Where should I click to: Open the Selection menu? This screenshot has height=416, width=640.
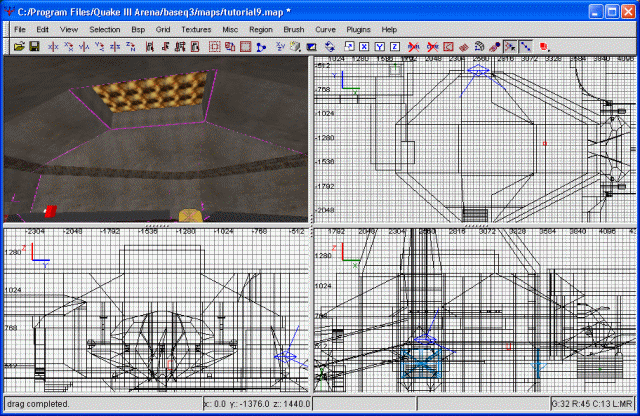(105, 29)
